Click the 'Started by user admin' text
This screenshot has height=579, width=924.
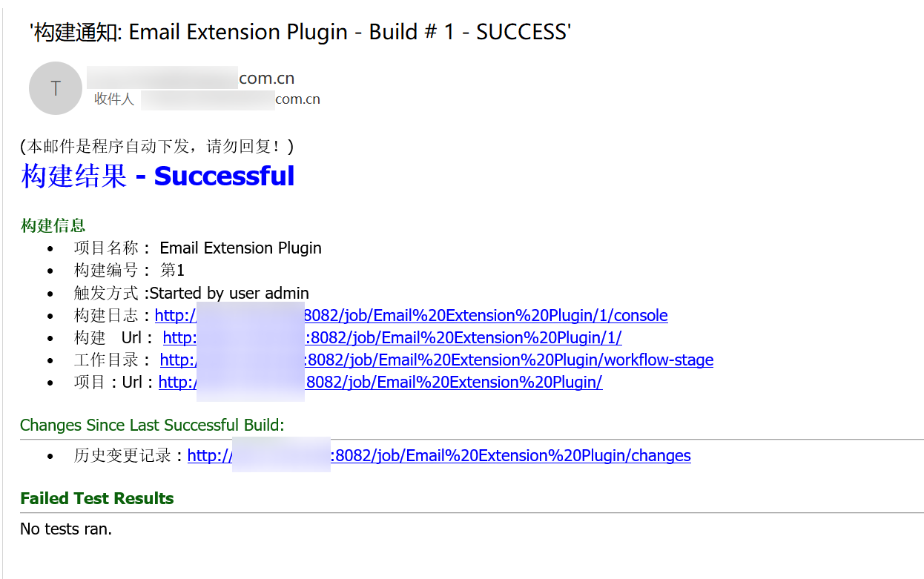click(229, 294)
